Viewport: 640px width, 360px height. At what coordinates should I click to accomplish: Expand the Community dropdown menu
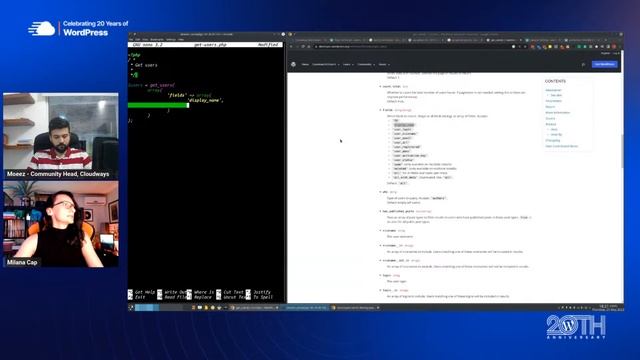tap(366, 64)
